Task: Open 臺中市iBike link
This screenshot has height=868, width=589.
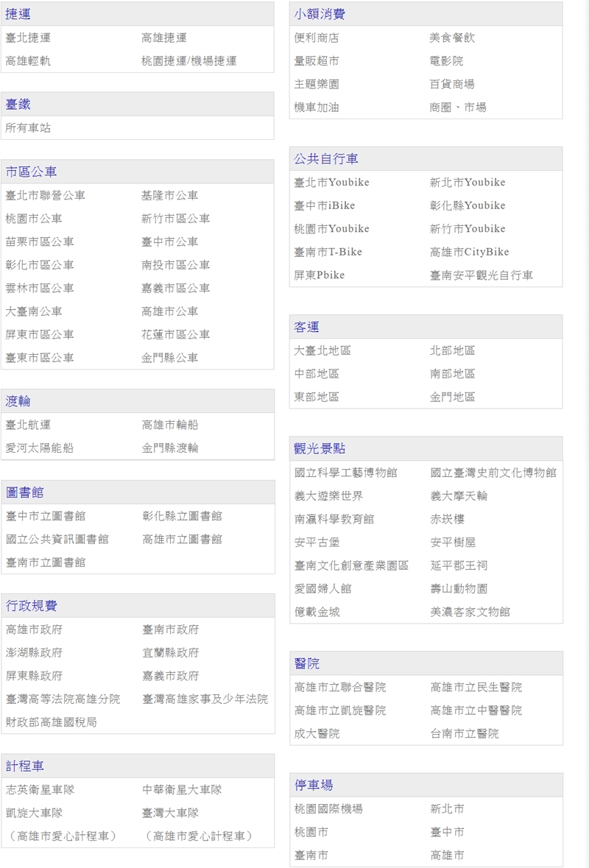Action: click(325, 206)
